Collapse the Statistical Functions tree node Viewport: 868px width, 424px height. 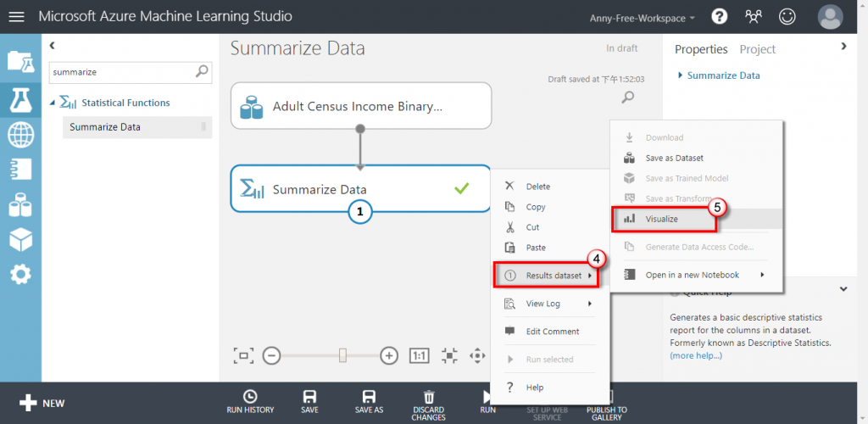point(53,103)
